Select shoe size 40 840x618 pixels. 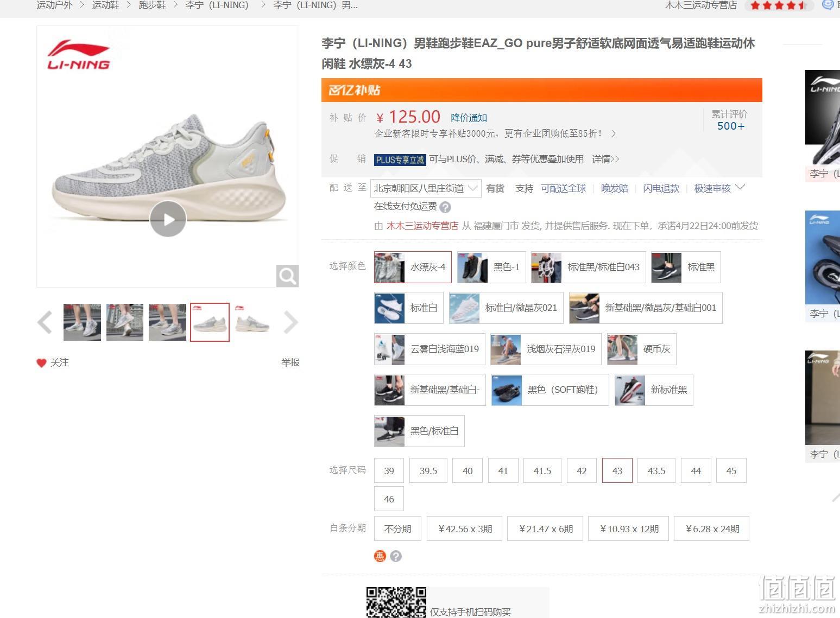(468, 470)
